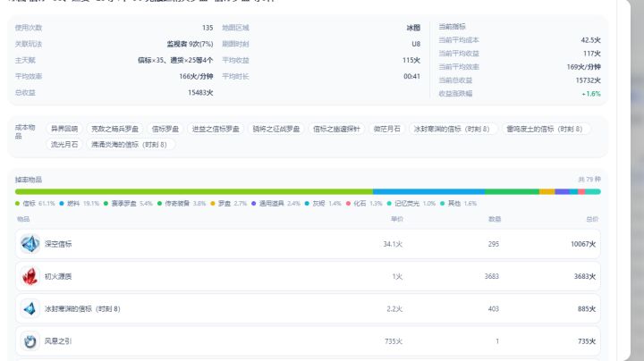Viewport: 644px width, 361px height.
Task: Click the 115火 average profit value
Action: click(411, 60)
